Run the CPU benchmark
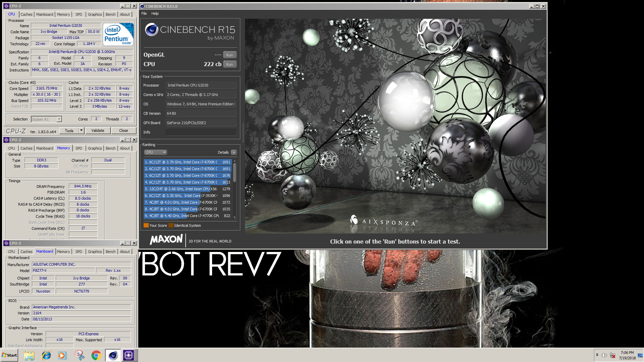The width and height of the screenshot is (644, 362). [x=230, y=64]
